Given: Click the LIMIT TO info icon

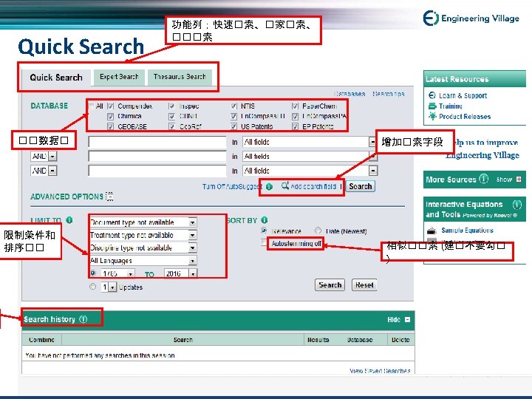Looking at the screenshot, I should click(69, 220).
